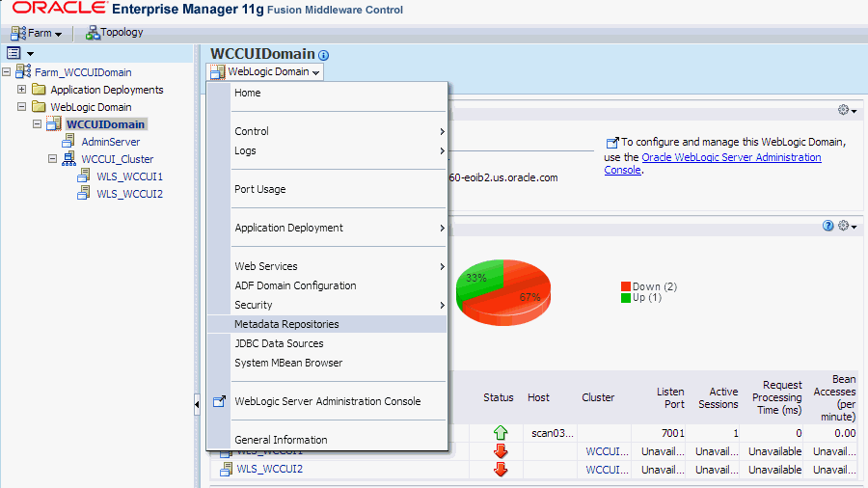
Task: Sort by the Status column header
Action: 499,397
